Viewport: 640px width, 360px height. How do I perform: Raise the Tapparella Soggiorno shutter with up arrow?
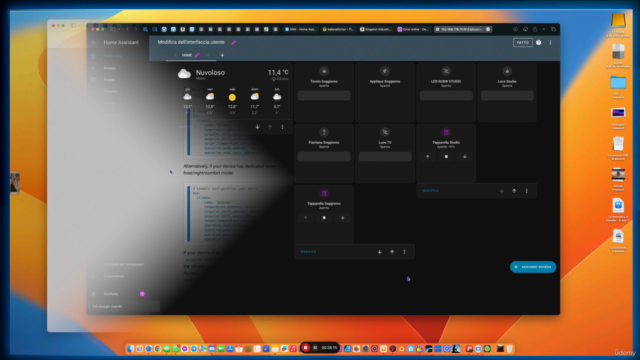pyautogui.click(x=305, y=218)
